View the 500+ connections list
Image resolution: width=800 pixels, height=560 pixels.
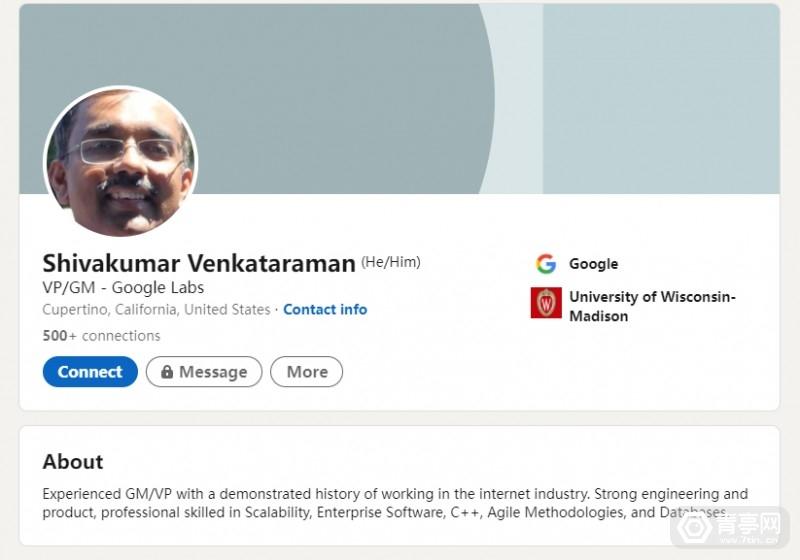click(x=101, y=336)
